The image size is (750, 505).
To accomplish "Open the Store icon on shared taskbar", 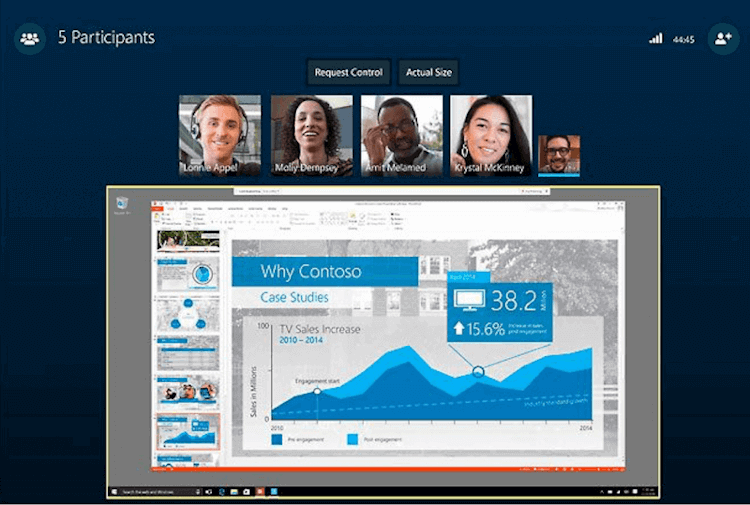I will [x=247, y=492].
